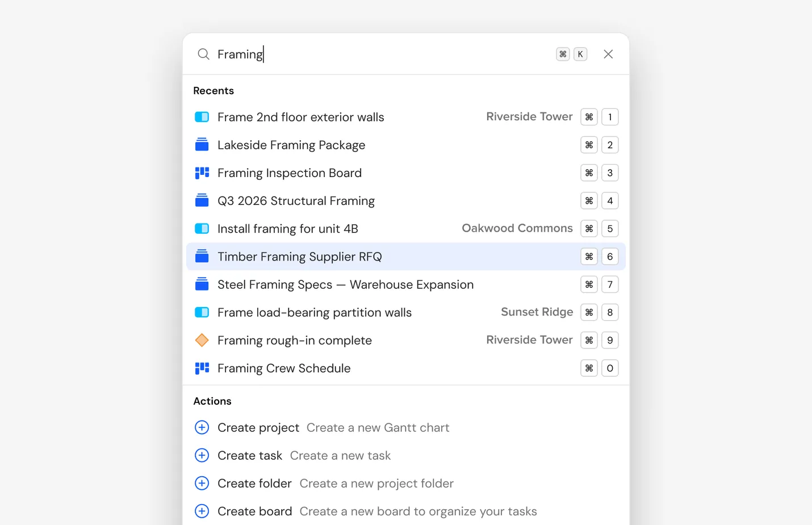Open Install framing for unit 4B result
Viewport: 812px width, 525px height.
[x=406, y=229]
